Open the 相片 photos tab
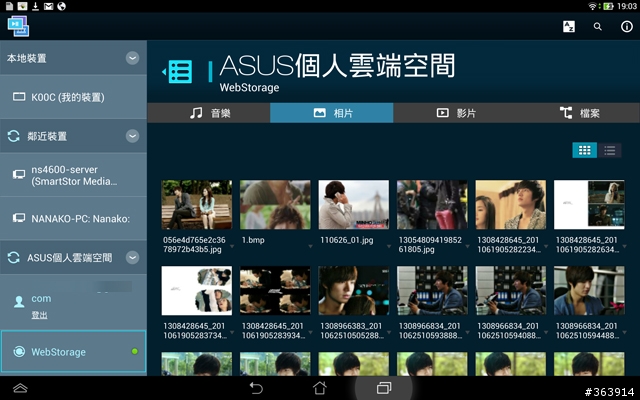 [332, 113]
